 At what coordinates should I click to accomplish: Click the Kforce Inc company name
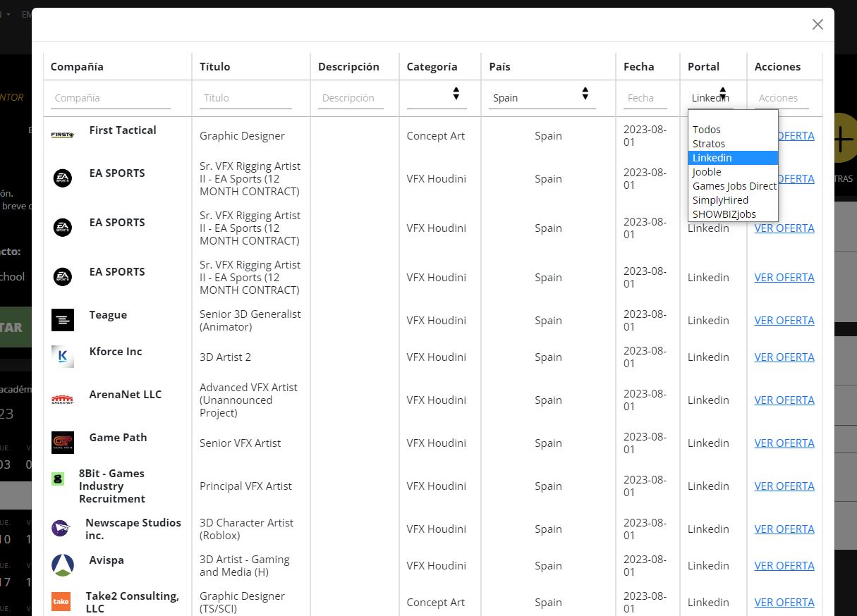[116, 351]
